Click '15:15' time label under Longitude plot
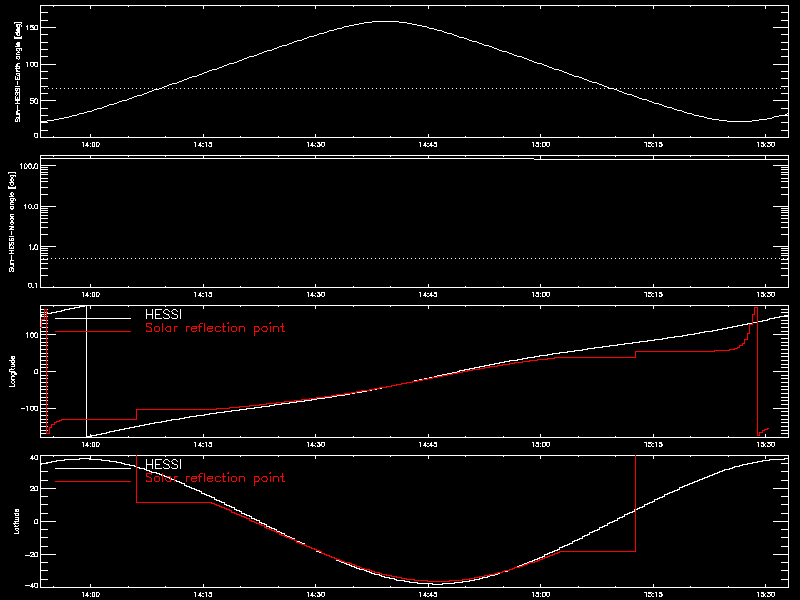The width and height of the screenshot is (800, 600). (653, 445)
